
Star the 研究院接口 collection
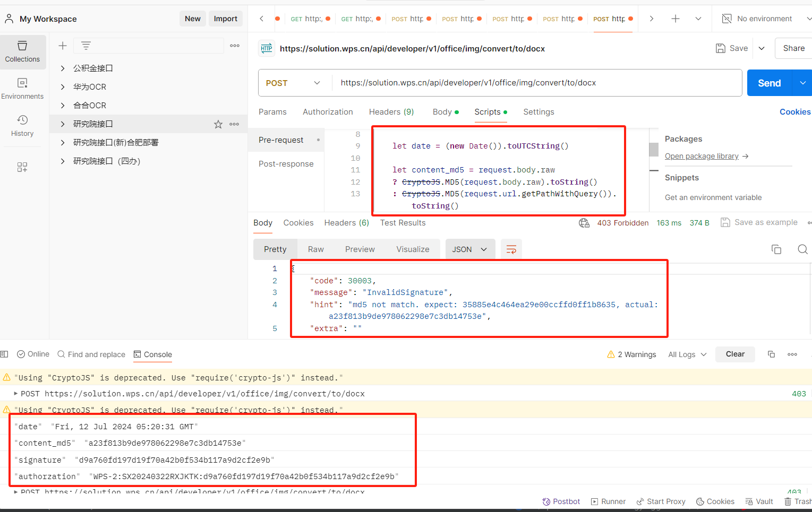(x=218, y=124)
